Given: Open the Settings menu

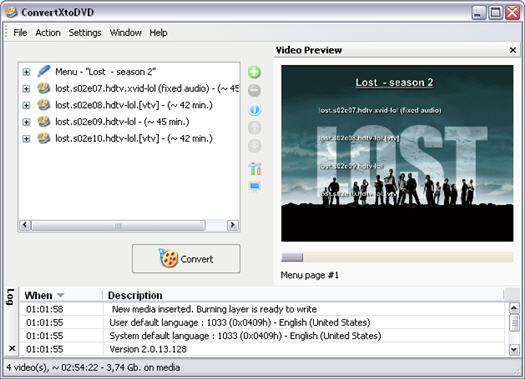Looking at the screenshot, I should click(85, 32).
